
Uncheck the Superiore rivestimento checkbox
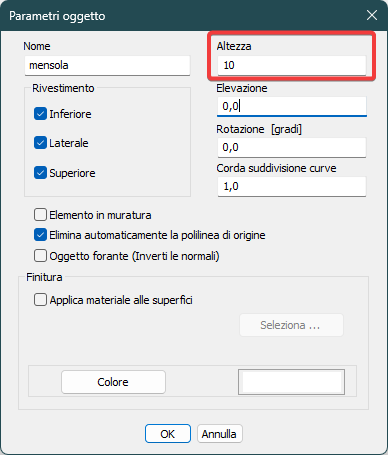click(x=40, y=173)
